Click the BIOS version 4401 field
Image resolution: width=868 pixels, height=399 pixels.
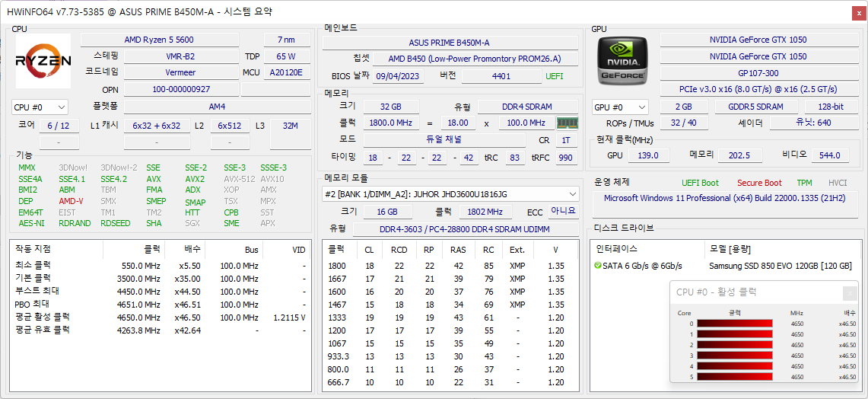[501, 76]
